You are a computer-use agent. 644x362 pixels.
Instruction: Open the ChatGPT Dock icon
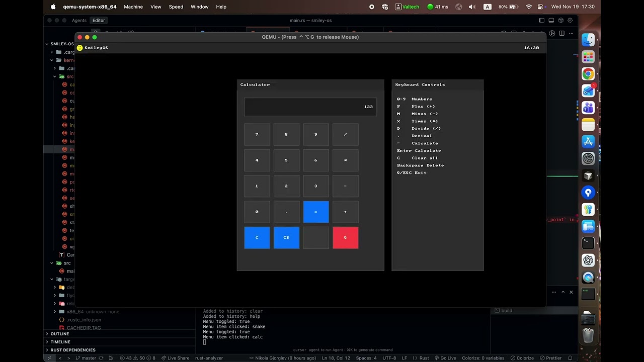pyautogui.click(x=588, y=260)
